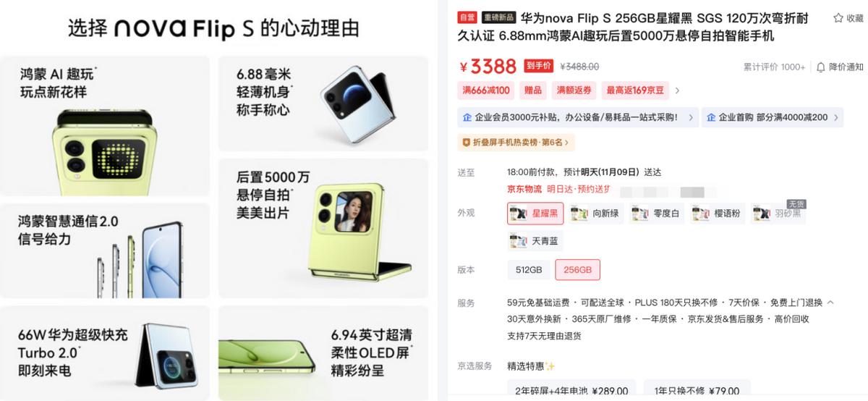This screenshot has width=868, height=401.
Task: Select the 256GB storage version
Action: pos(577,270)
